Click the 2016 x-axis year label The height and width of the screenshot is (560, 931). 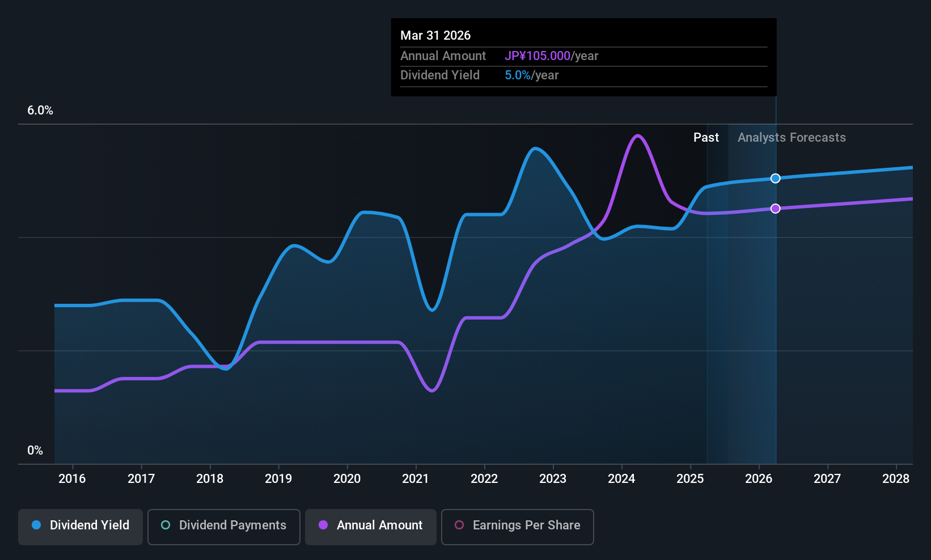point(72,479)
